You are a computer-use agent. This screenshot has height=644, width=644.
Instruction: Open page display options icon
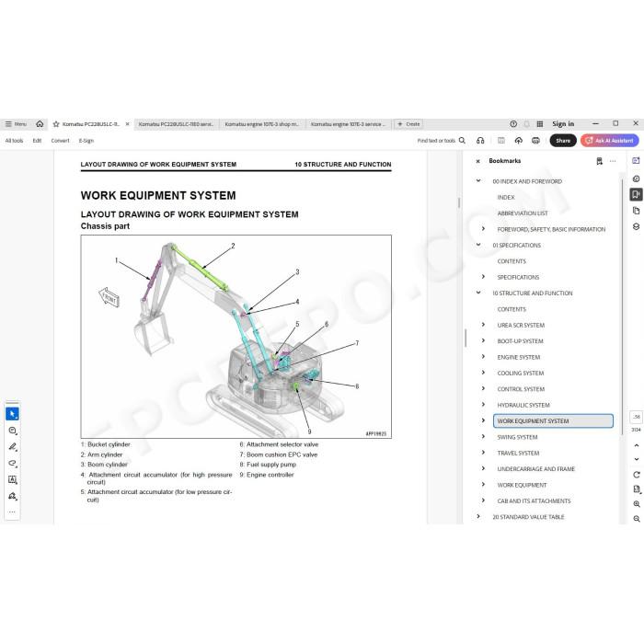pos(637,489)
